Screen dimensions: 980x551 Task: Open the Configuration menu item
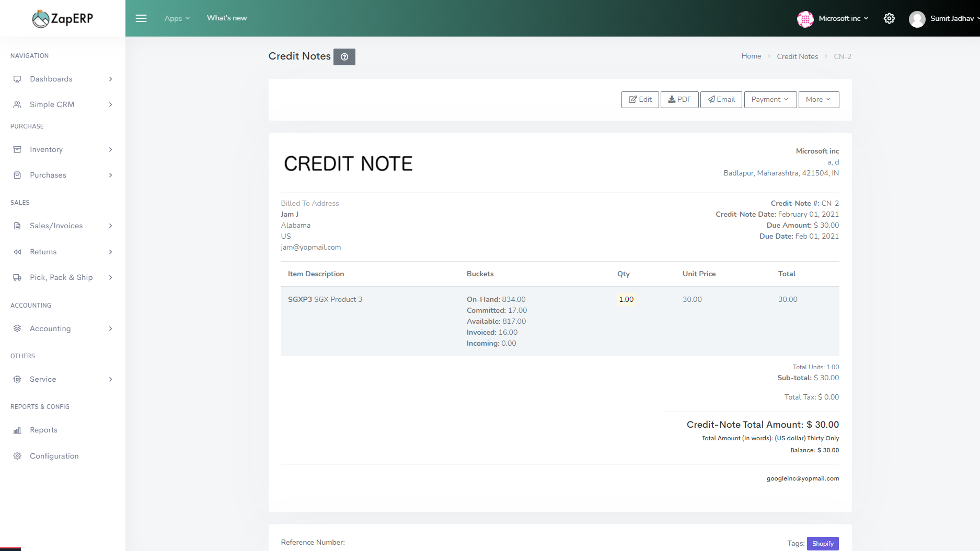tap(63, 456)
